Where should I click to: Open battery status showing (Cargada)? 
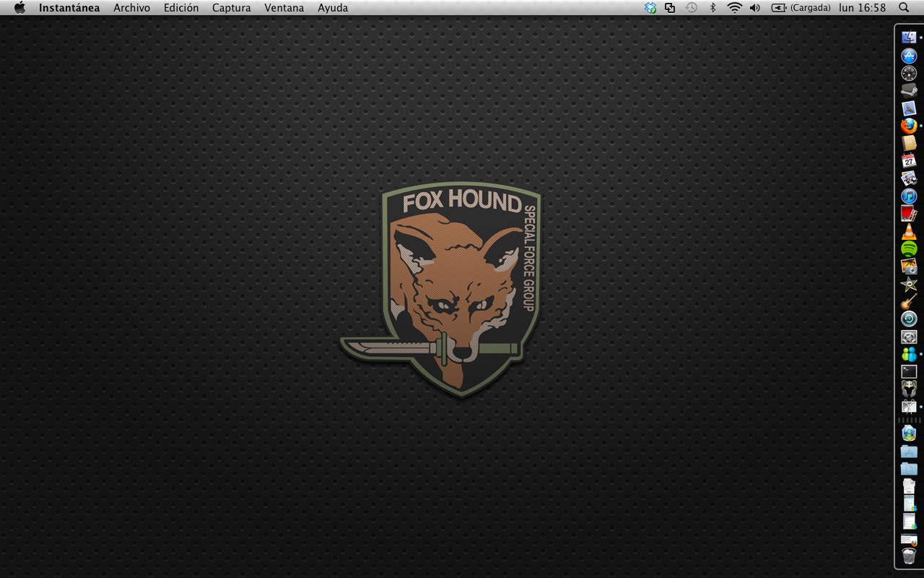point(801,8)
